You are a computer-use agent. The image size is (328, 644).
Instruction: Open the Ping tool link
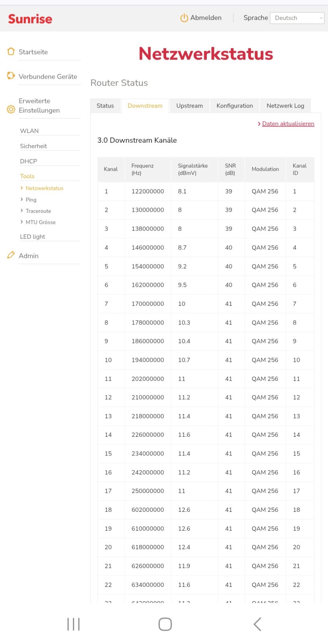(31, 200)
